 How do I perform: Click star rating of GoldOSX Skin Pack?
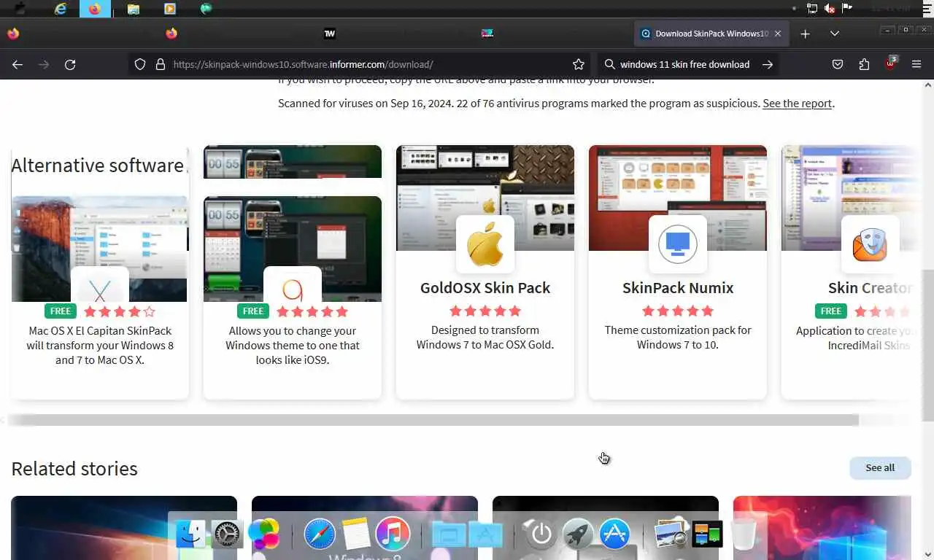click(485, 311)
